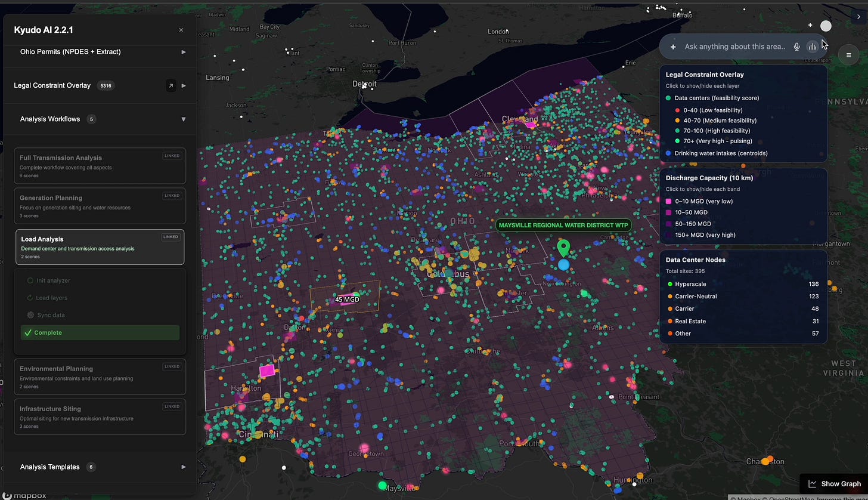Toggle the 0-40 (Low feasibility) layer
Image resolution: width=868 pixels, height=500 pixels.
pyautogui.click(x=708, y=110)
